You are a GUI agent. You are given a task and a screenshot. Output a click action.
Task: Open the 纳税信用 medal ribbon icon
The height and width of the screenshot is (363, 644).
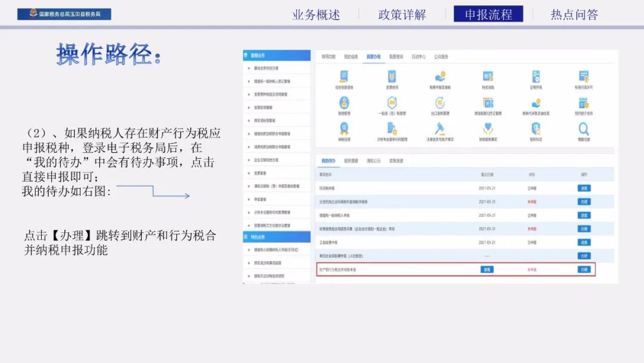click(x=344, y=129)
